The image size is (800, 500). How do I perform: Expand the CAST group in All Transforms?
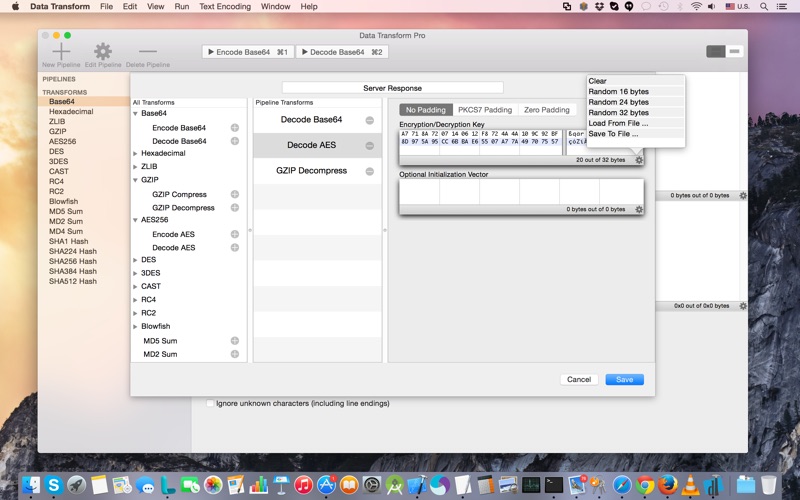[135, 286]
